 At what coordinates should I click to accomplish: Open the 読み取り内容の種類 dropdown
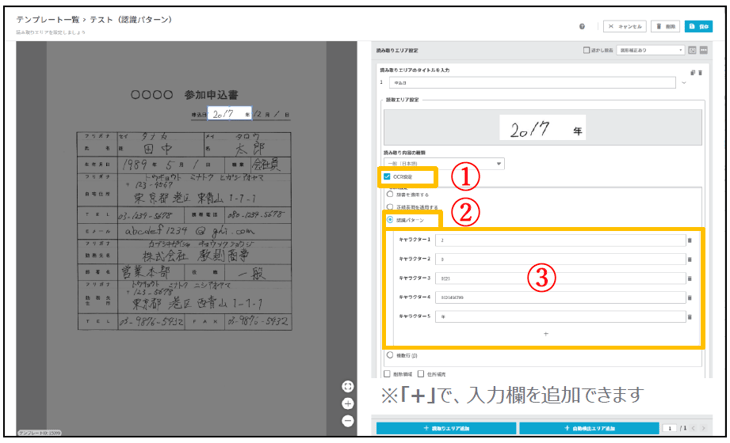click(x=441, y=163)
